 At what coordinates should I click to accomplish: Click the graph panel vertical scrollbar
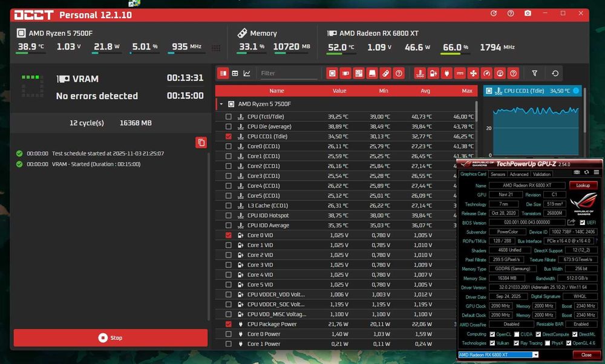(x=585, y=111)
